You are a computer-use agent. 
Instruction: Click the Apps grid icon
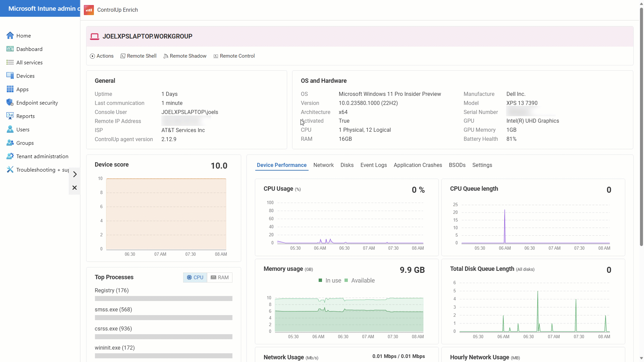(x=10, y=89)
